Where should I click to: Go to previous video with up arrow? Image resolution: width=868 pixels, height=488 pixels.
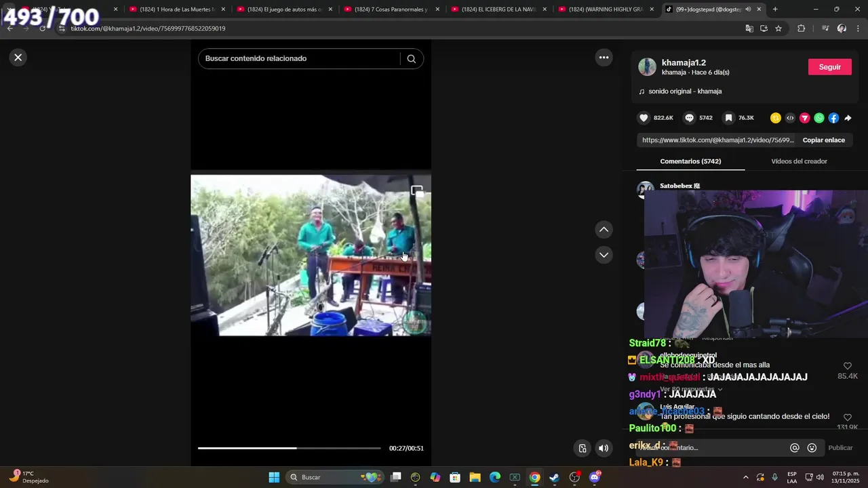click(604, 230)
